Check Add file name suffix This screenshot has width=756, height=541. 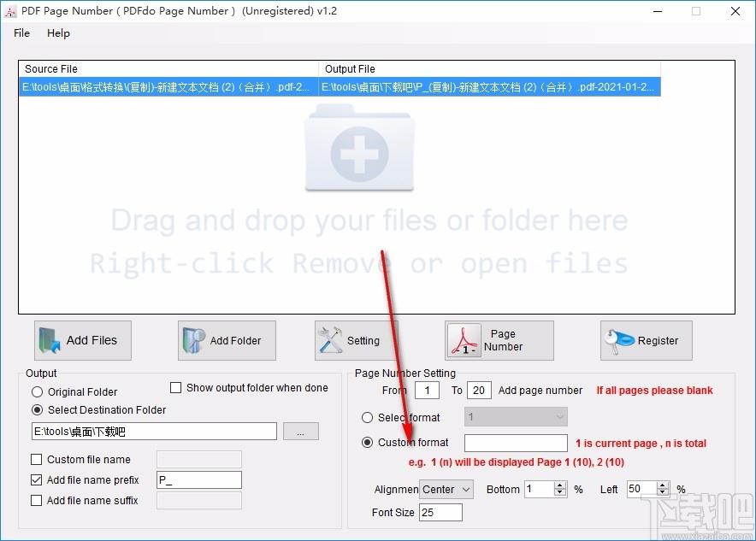tap(36, 501)
